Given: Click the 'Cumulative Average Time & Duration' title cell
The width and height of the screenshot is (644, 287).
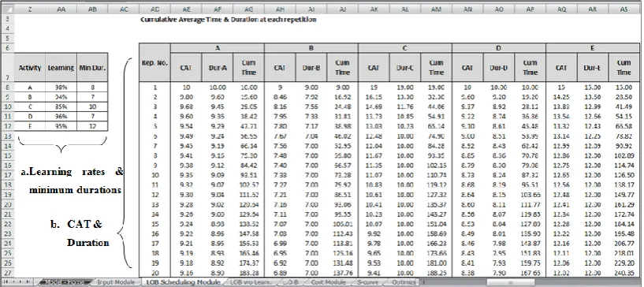Looking at the screenshot, I should [x=229, y=19].
